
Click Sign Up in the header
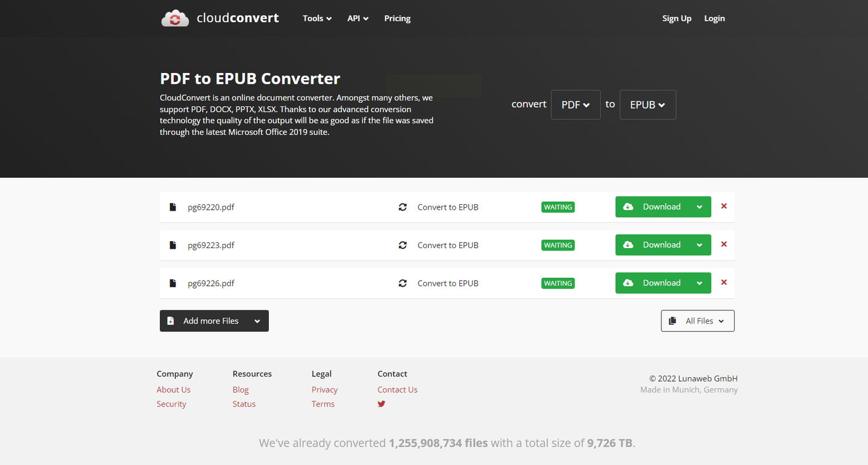(x=677, y=18)
